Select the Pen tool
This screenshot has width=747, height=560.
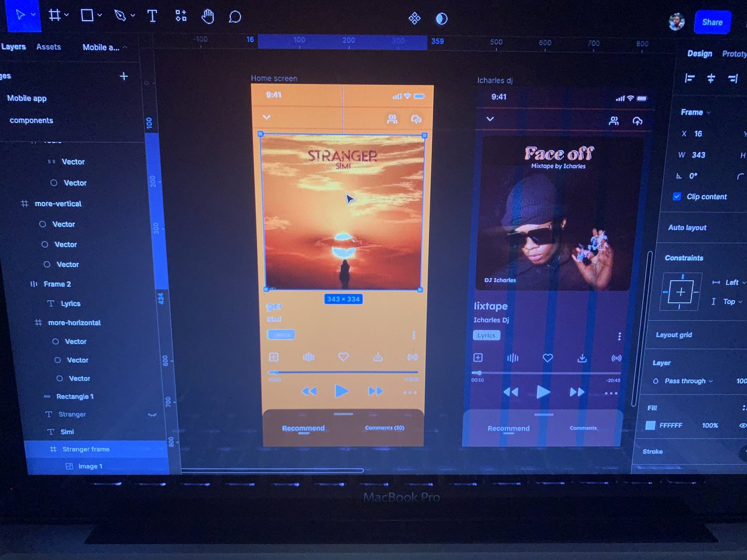point(120,16)
